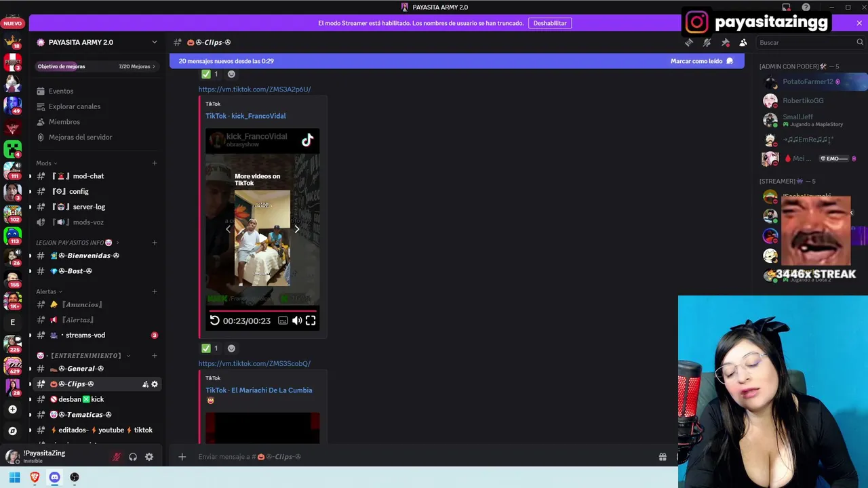
Task: Go to next suggested TikTok video arrow
Action: (x=296, y=229)
